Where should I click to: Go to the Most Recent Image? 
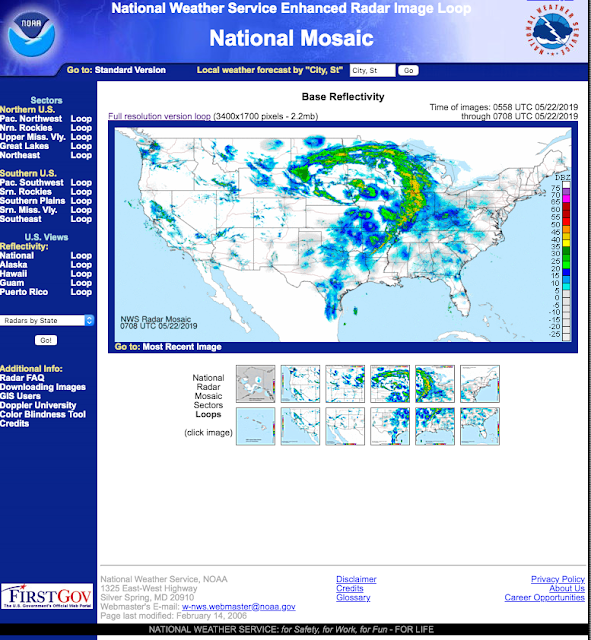point(182,347)
